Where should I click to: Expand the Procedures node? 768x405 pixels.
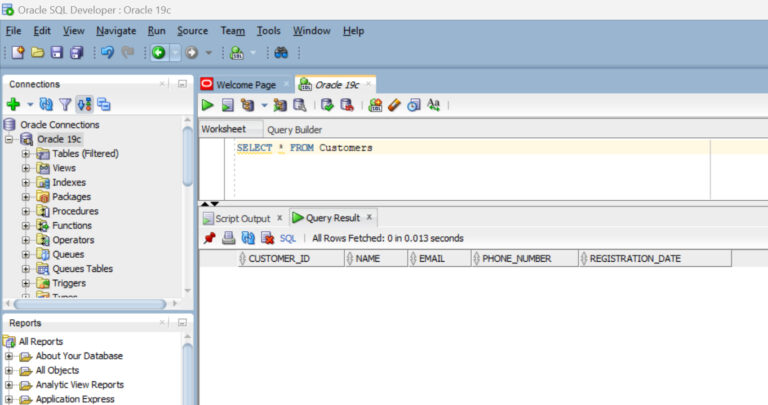(25, 212)
